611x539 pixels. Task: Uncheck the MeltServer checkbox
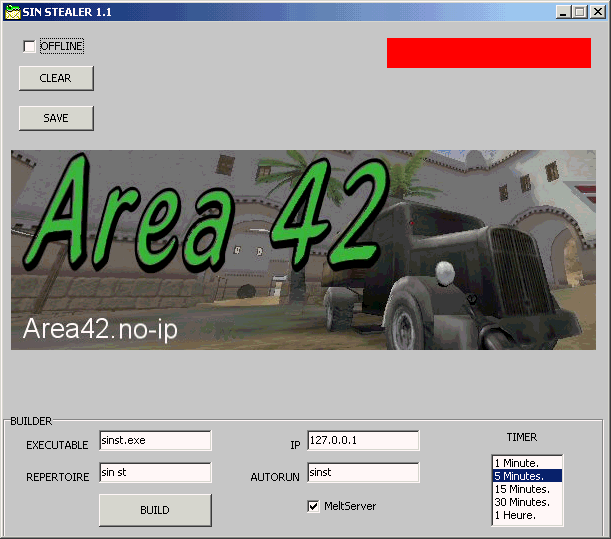[x=314, y=506]
